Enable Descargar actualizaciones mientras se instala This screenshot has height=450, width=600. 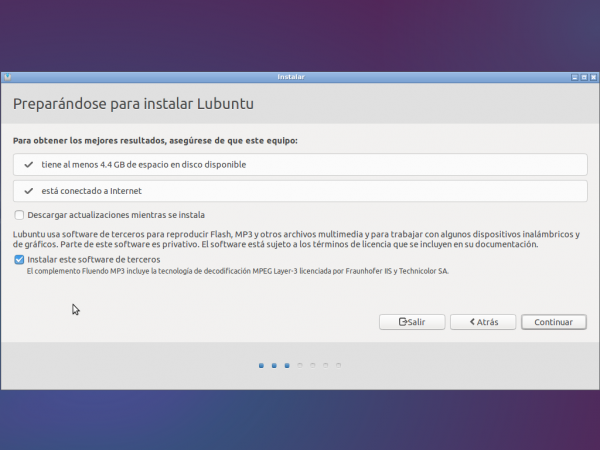pos(19,215)
